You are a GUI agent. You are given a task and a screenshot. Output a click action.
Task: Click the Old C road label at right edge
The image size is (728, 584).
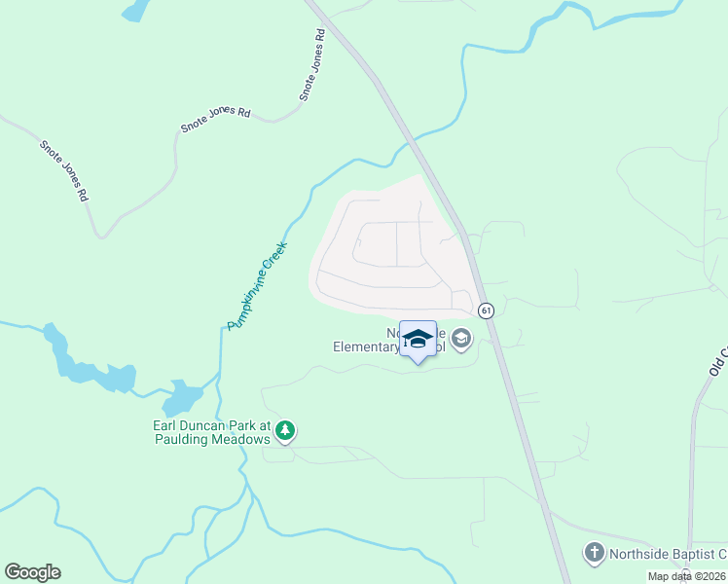(x=718, y=361)
